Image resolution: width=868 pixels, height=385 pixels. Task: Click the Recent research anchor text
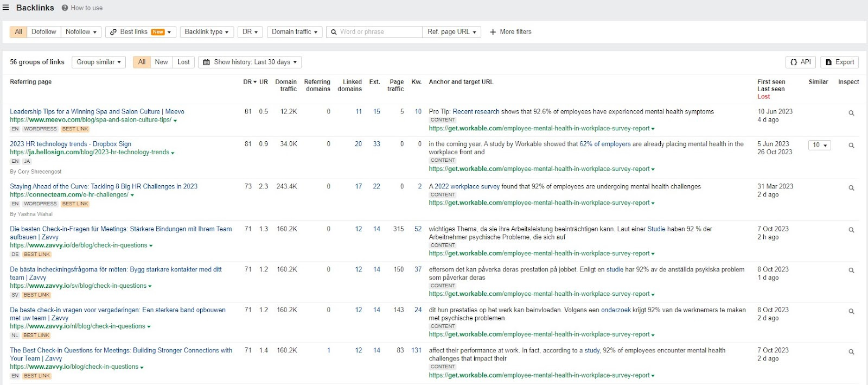[476, 111]
